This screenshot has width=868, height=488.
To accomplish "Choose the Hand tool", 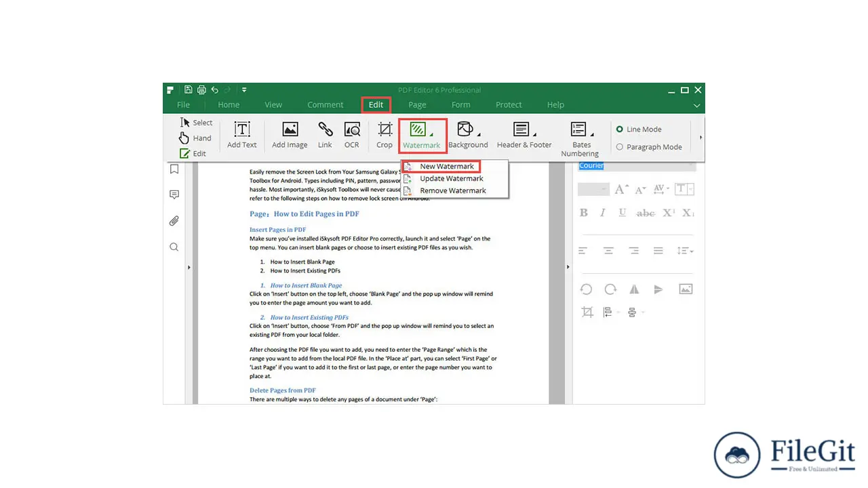I will point(195,138).
